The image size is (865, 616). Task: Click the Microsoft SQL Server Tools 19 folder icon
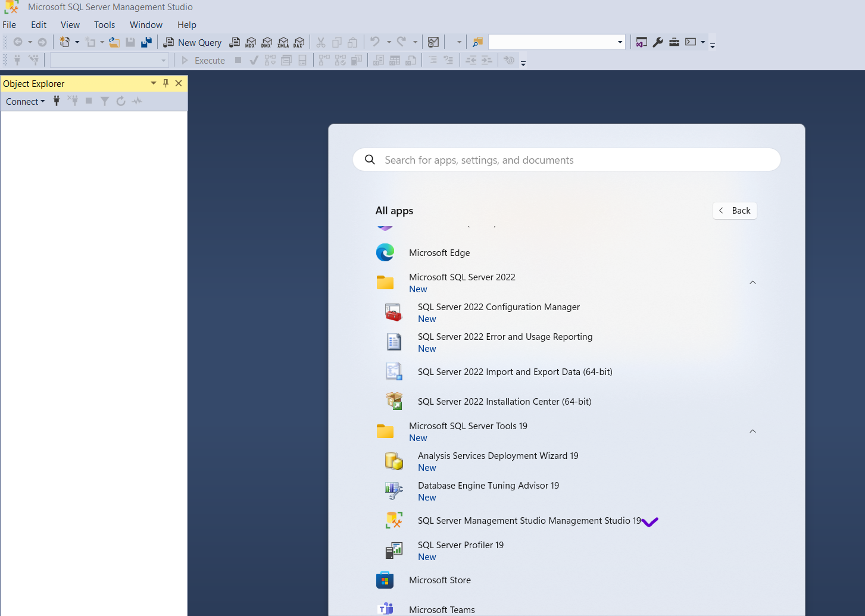(385, 431)
